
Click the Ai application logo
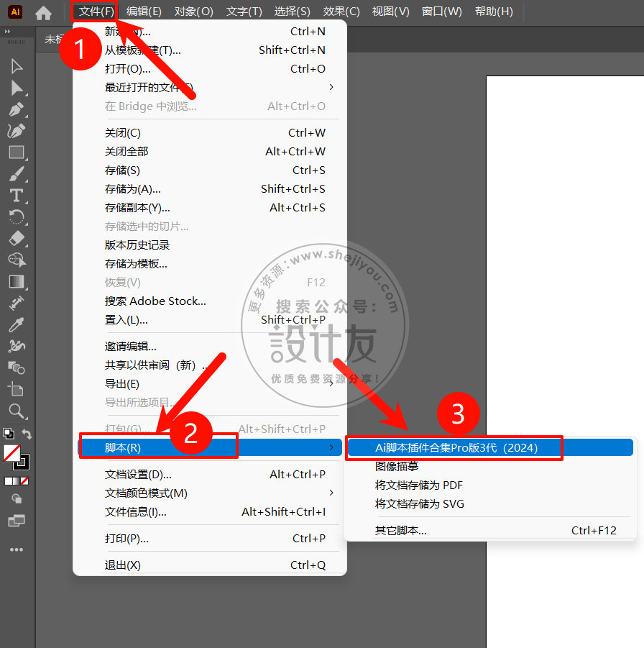(x=15, y=12)
